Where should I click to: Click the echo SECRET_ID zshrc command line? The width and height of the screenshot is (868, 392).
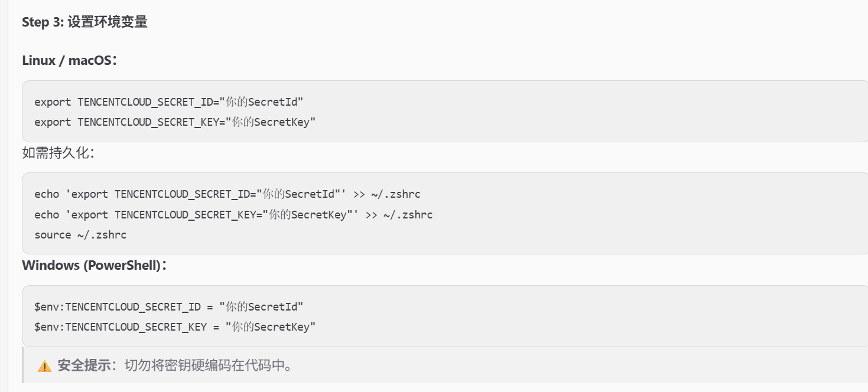tap(227, 194)
